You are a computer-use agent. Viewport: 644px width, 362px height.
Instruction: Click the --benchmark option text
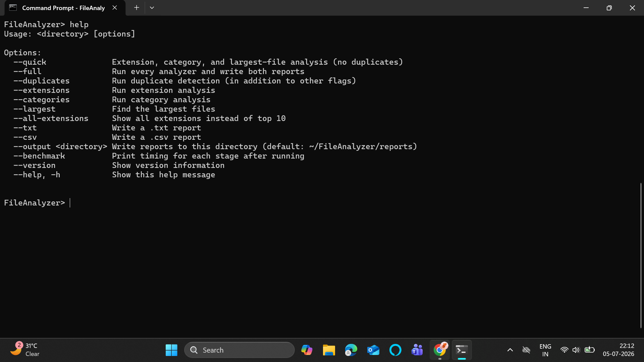[x=39, y=156]
